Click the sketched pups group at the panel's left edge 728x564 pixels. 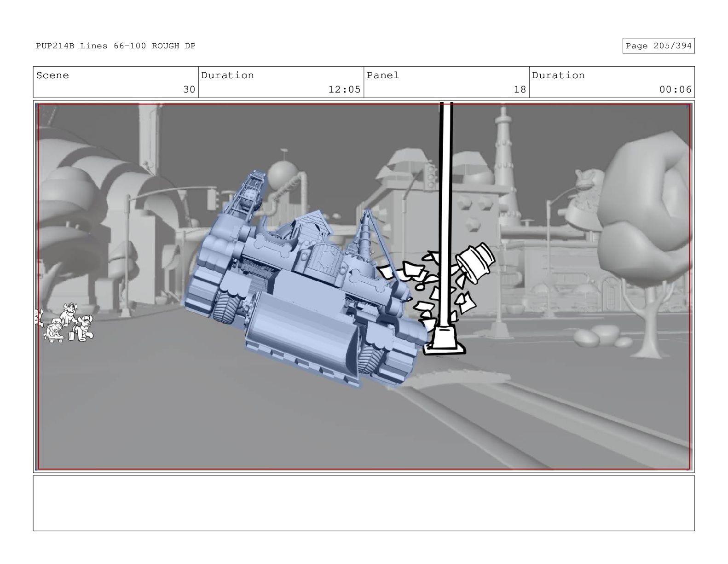[x=64, y=322]
